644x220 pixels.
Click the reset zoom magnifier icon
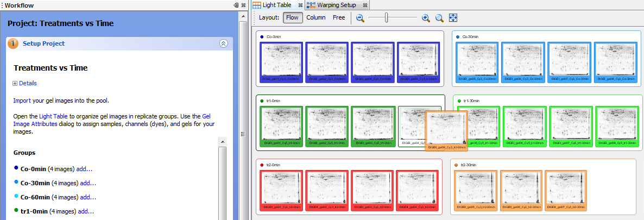coord(439,18)
